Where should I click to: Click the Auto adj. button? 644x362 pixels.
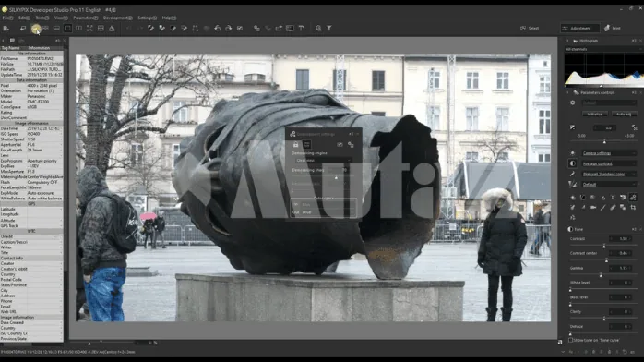624,115
